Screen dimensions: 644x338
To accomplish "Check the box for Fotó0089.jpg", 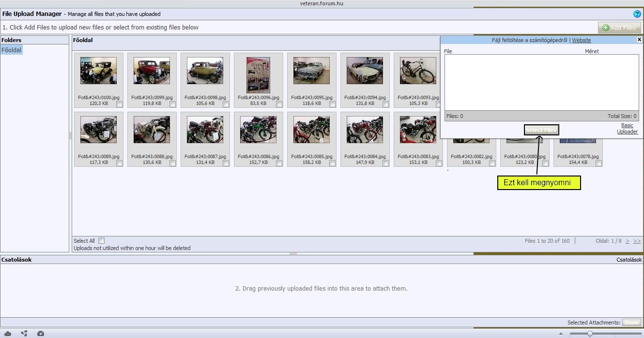I will click(x=119, y=163).
